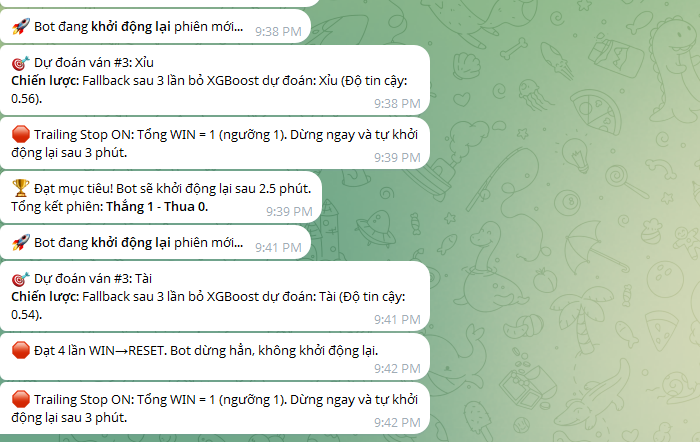Click the bold 'Chiến lược' text in the Xỉu prediction
700x442 pixels.
click(x=45, y=81)
